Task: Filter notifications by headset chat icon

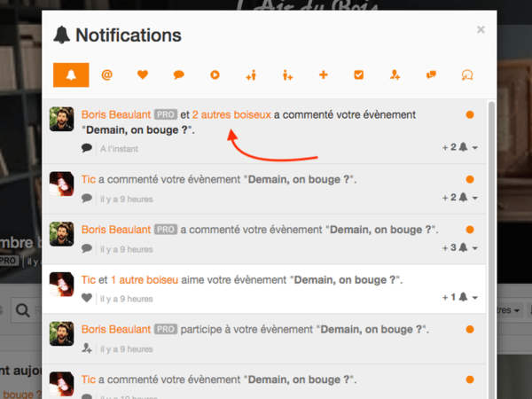Action: click(x=467, y=75)
